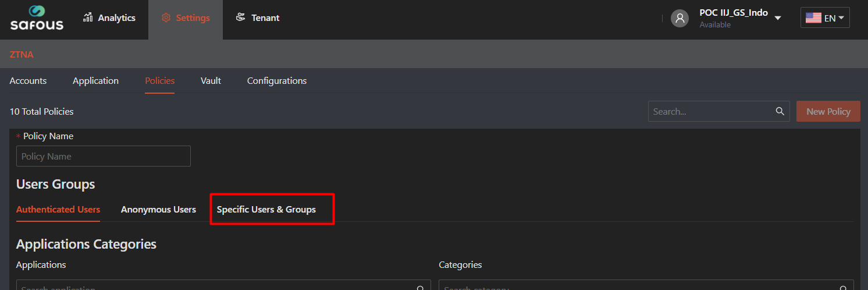The image size is (868, 290).
Task: Select the Policies tab
Action: pos(159,81)
